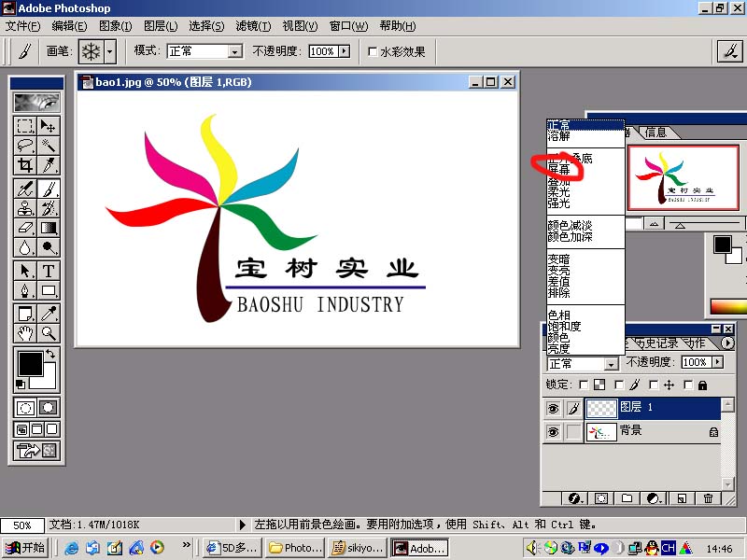Choose 屏幕 blend mode from list
This screenshot has width=747, height=560.
click(558, 170)
